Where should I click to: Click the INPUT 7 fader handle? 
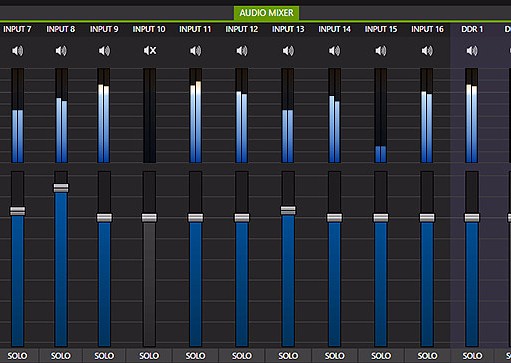pos(18,211)
